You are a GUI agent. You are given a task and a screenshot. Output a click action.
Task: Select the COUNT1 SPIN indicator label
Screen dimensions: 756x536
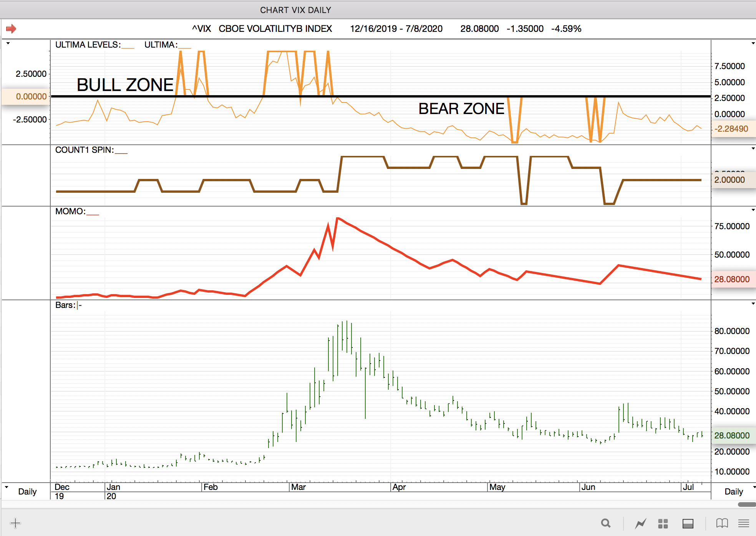pyautogui.click(x=84, y=150)
